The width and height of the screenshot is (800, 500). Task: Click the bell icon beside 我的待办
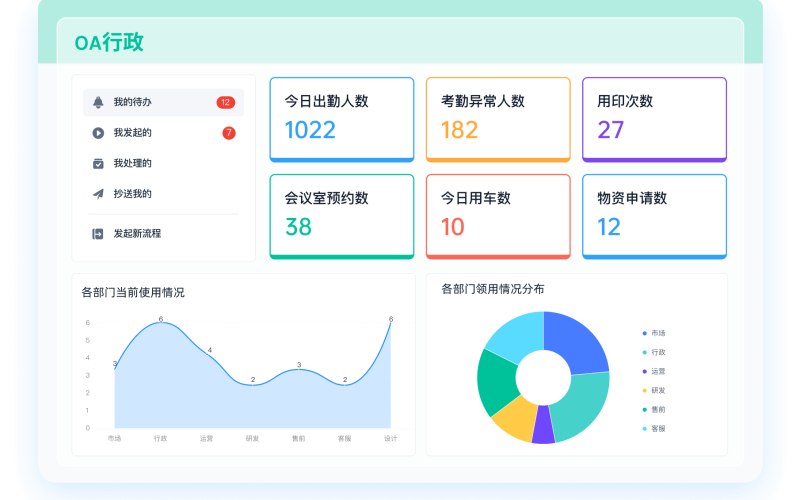click(98, 102)
